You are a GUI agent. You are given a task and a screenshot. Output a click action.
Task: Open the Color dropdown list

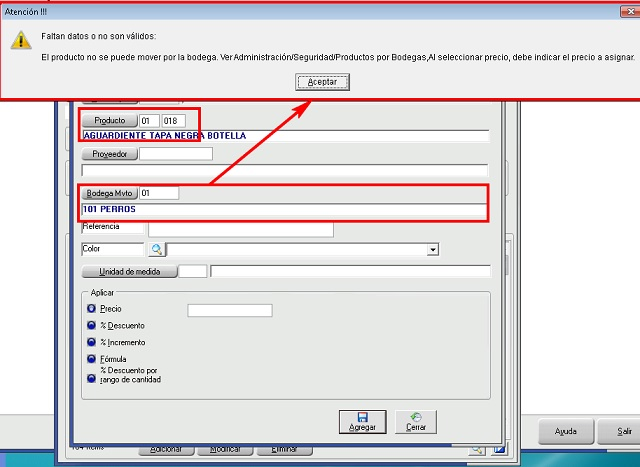pyautogui.click(x=433, y=250)
